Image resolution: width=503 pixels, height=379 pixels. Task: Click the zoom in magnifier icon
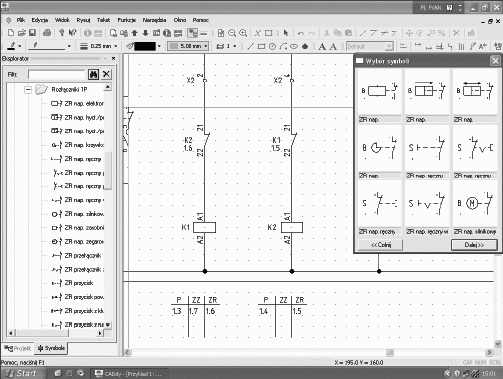pos(243,33)
